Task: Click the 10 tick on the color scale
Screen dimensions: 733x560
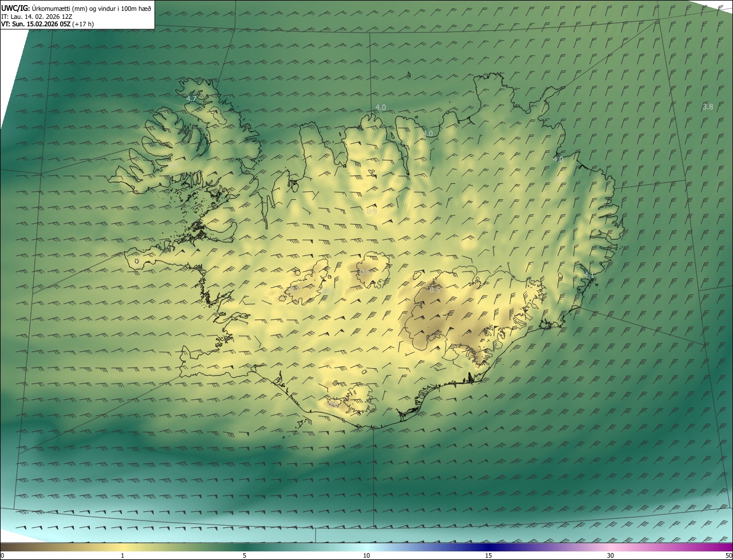Action: pos(366,555)
